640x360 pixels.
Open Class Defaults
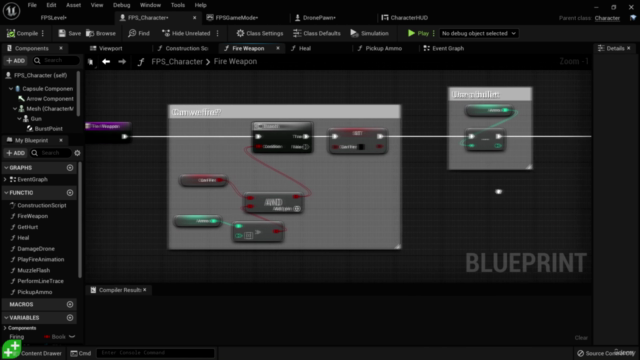(x=317, y=33)
